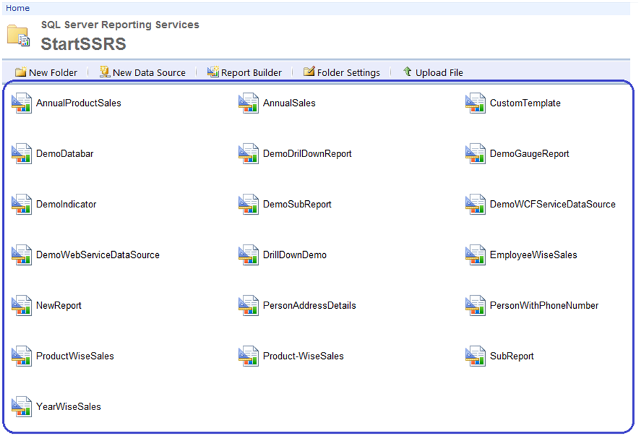
Task: Click the YearWiseSales report icon
Action: tap(22, 406)
